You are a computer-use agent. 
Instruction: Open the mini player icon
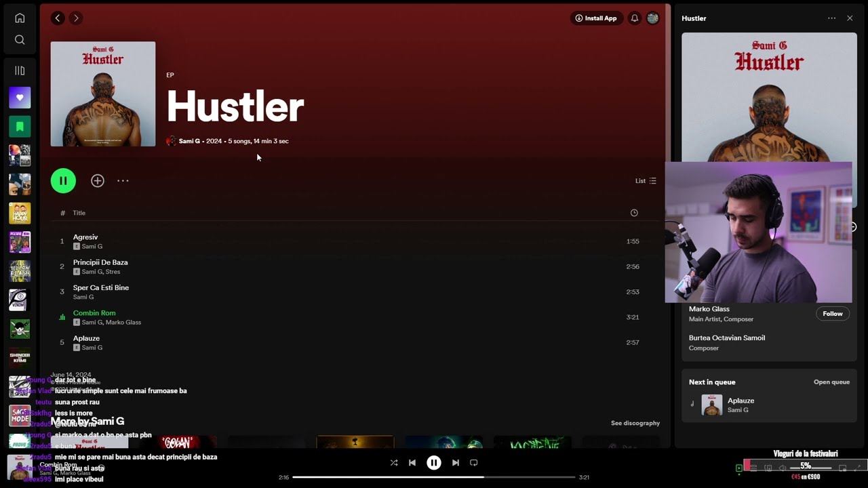click(843, 468)
